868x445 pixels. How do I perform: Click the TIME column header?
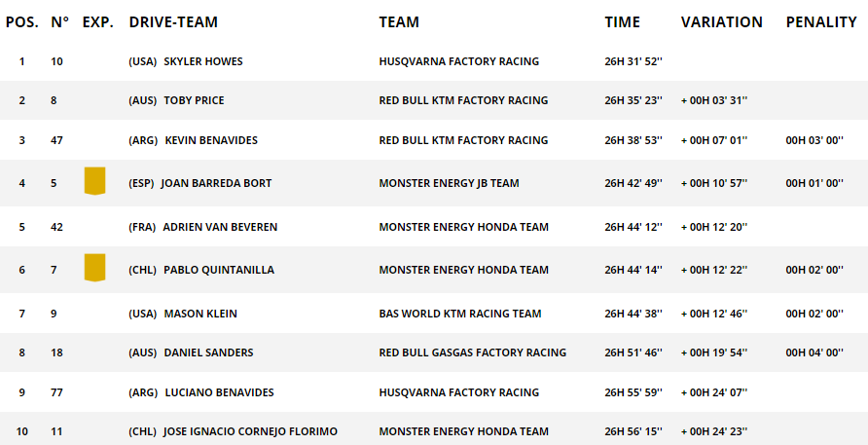click(622, 22)
